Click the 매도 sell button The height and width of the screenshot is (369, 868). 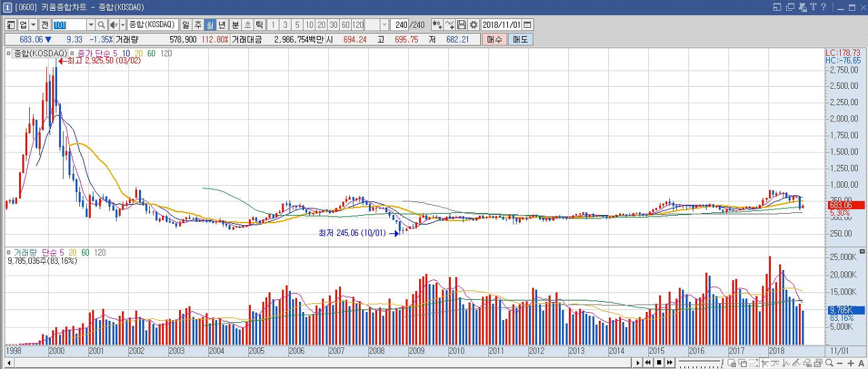click(520, 39)
